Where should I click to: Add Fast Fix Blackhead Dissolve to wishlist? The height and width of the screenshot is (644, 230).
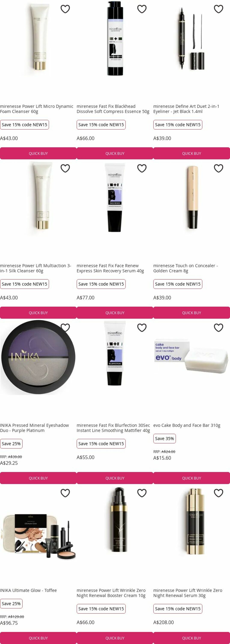tap(142, 9)
